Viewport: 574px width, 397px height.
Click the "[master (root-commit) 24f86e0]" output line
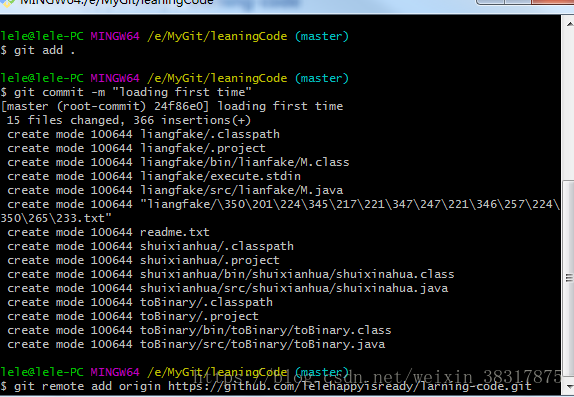pos(172,106)
